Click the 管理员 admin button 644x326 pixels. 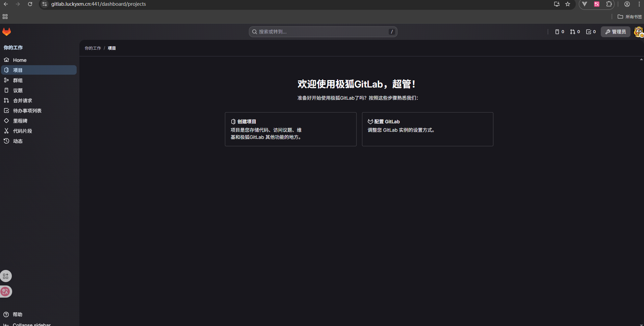[x=616, y=32]
